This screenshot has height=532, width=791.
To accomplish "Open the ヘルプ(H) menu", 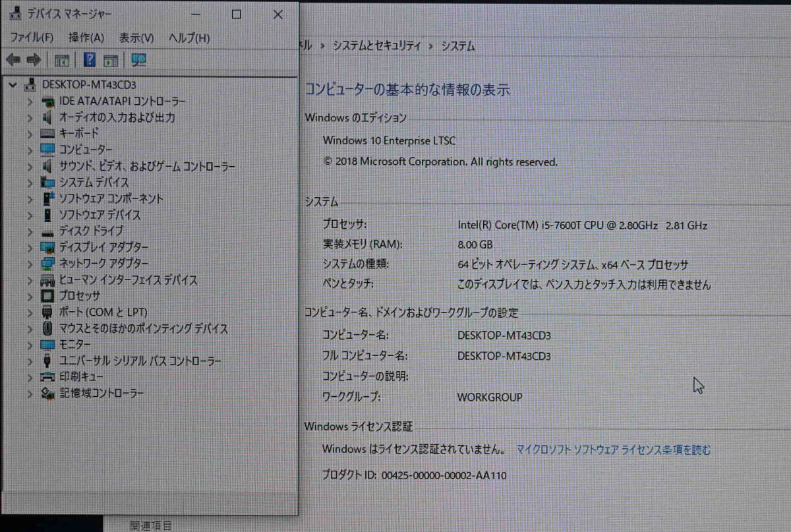I will coord(189,38).
